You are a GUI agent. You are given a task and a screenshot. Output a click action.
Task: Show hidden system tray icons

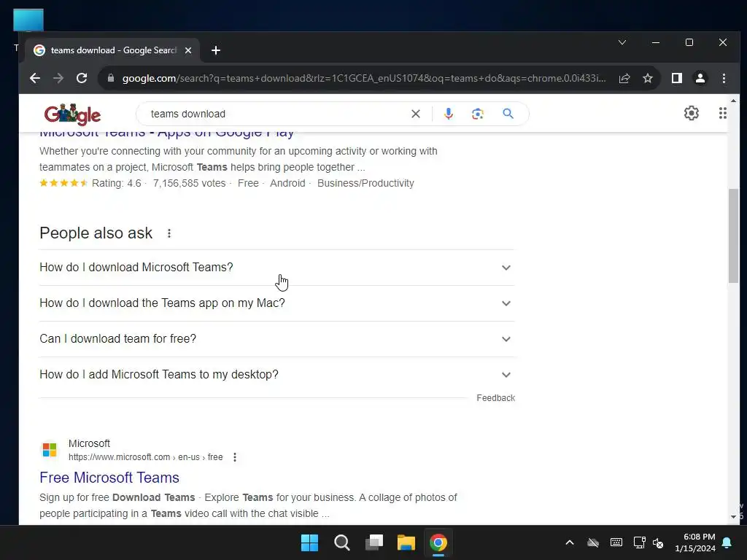click(569, 542)
